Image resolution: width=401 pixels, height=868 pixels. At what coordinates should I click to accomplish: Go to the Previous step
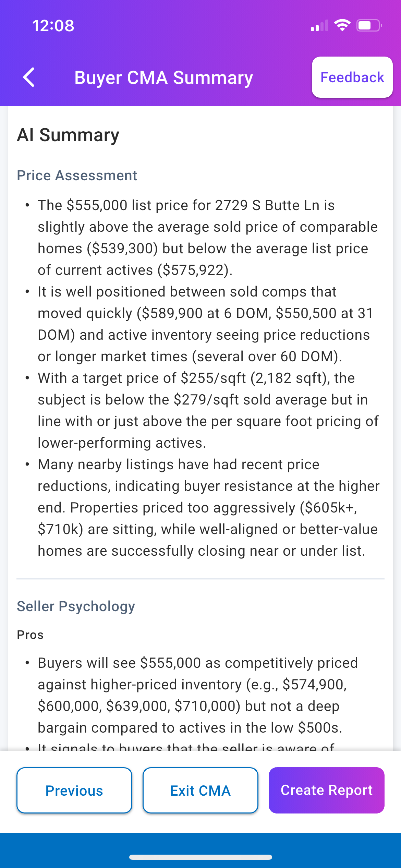pos(74,790)
